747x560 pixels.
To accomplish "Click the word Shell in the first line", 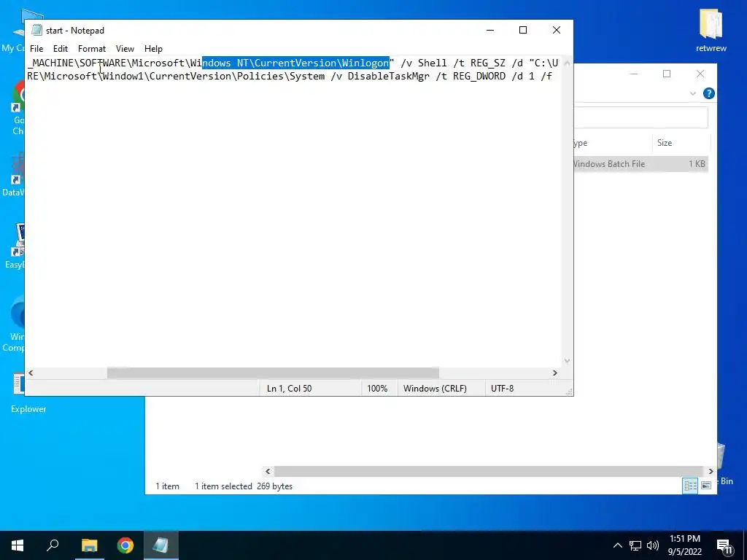I will tap(433, 63).
